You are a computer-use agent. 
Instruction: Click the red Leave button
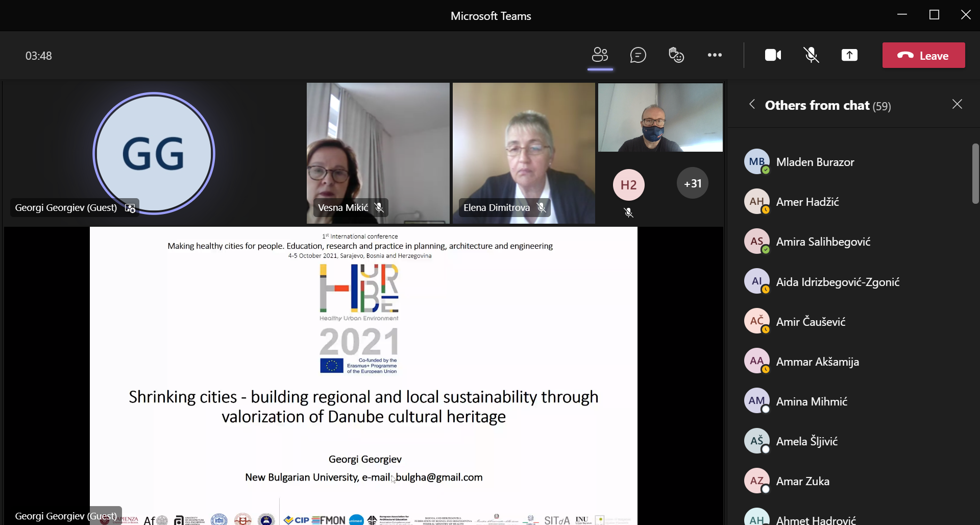(923, 55)
